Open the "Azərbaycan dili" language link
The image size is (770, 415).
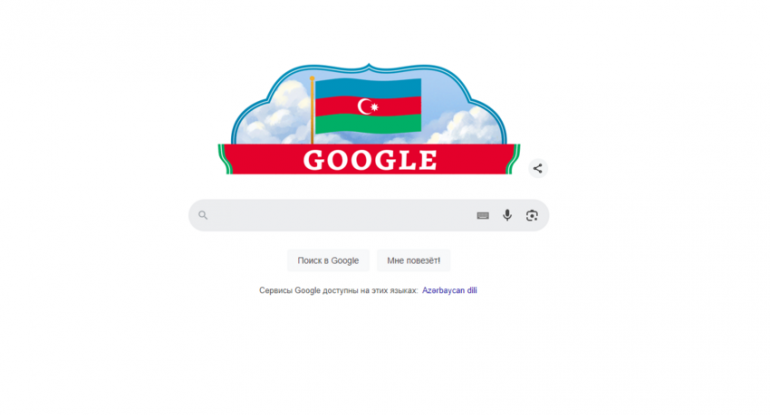tap(449, 290)
